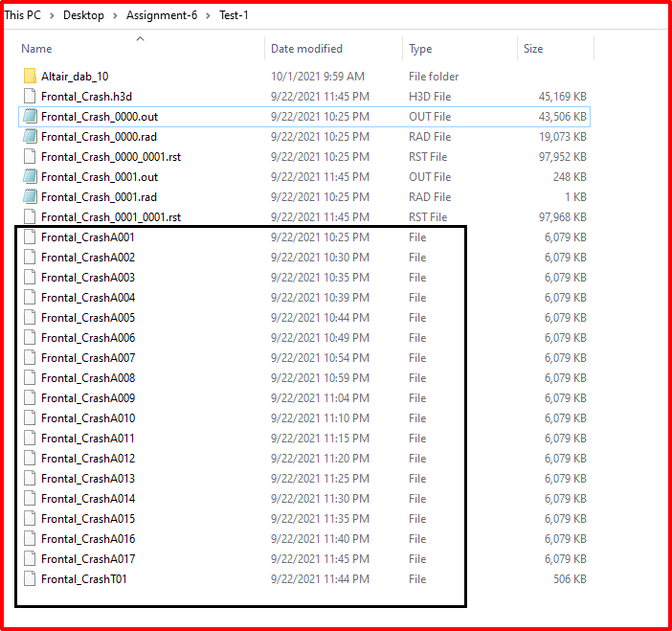Click the 9/22/2021 11:44 PM date

tap(320, 579)
